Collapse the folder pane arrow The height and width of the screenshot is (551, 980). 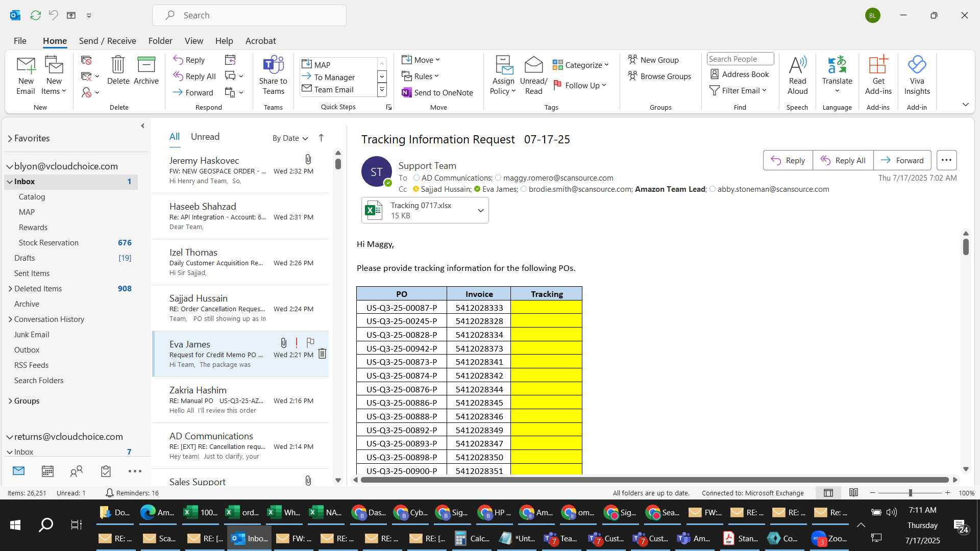(x=142, y=126)
